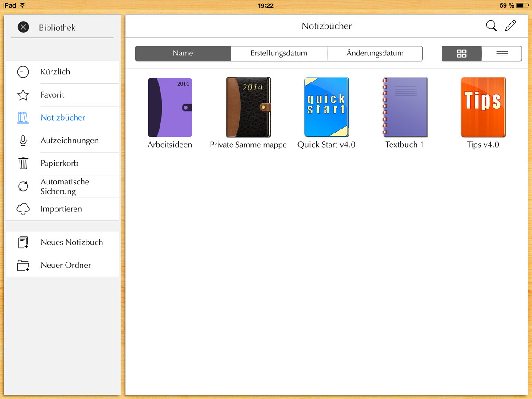
Task: Create a Neues Notizbuch
Action: (23, 242)
